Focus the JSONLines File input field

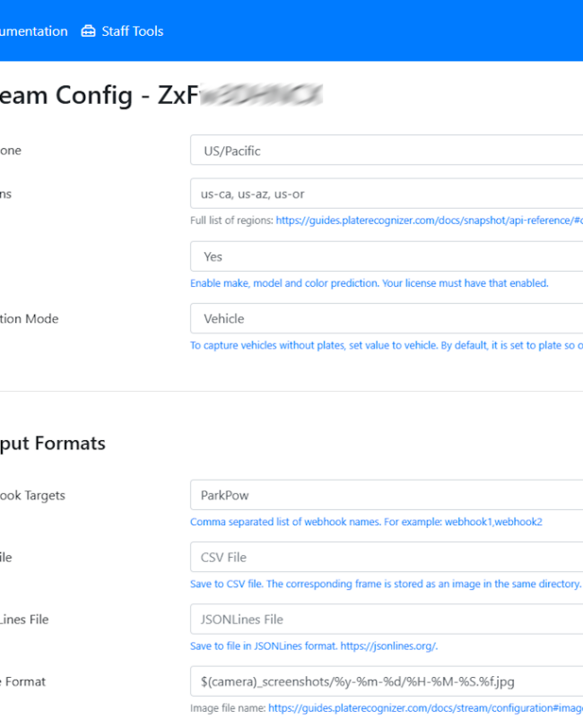pos(387,619)
